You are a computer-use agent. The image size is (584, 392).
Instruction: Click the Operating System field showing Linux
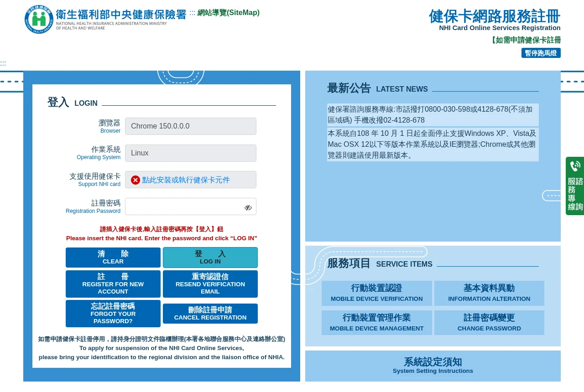click(x=191, y=153)
